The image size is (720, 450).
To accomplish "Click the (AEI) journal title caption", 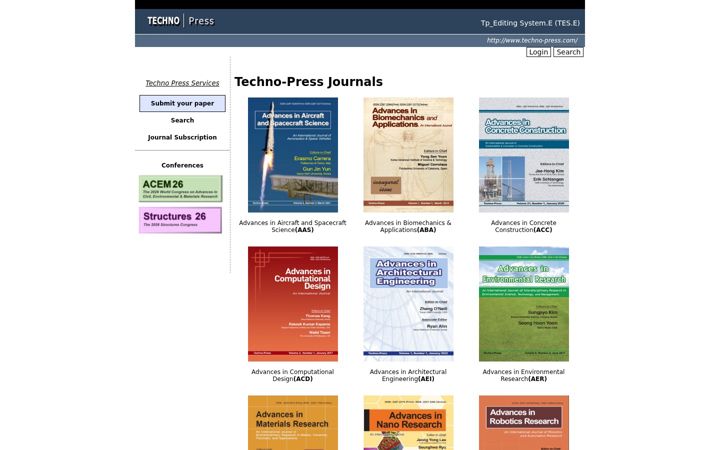I will pos(408,376).
